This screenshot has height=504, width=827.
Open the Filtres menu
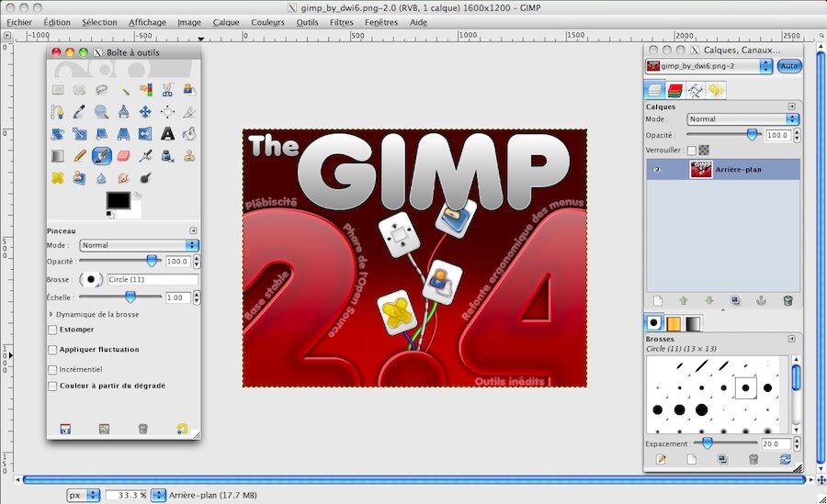click(x=341, y=22)
